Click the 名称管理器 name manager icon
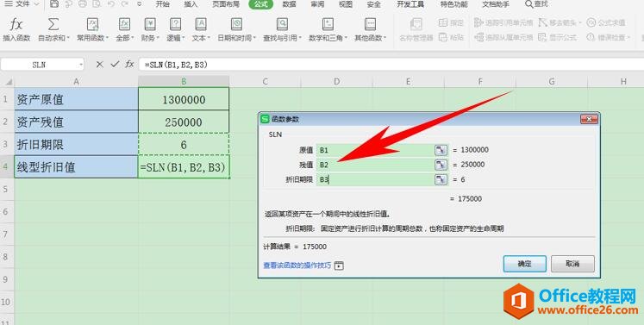Image resolution: width=644 pixels, height=325 pixels. (416, 24)
